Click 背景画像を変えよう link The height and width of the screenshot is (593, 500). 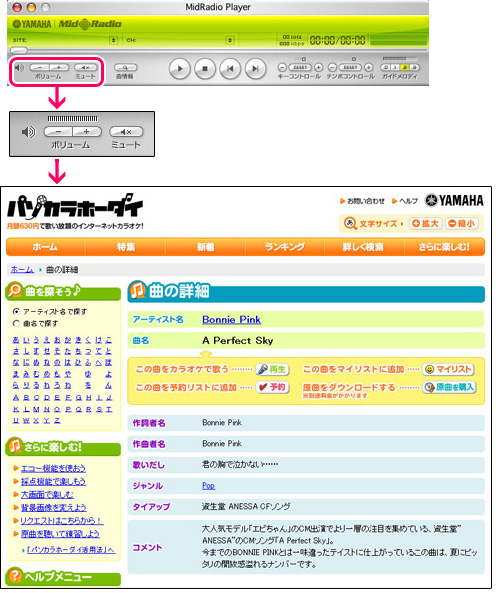53,508
